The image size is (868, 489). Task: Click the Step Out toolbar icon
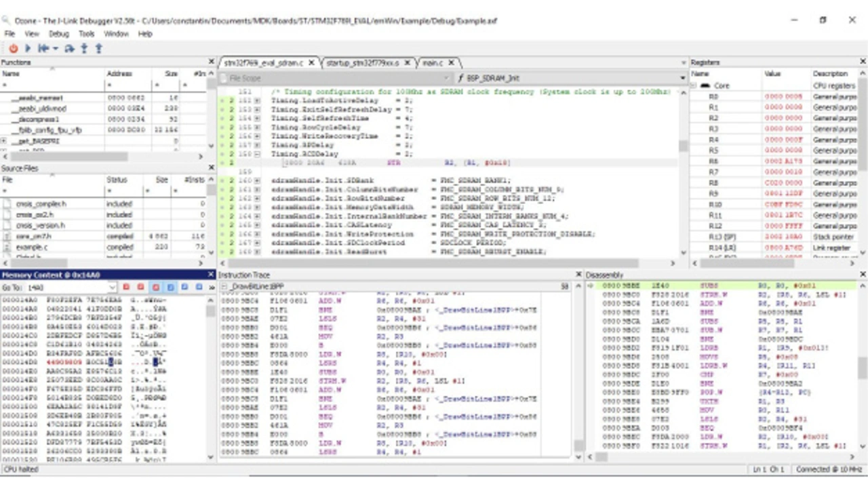click(x=98, y=48)
